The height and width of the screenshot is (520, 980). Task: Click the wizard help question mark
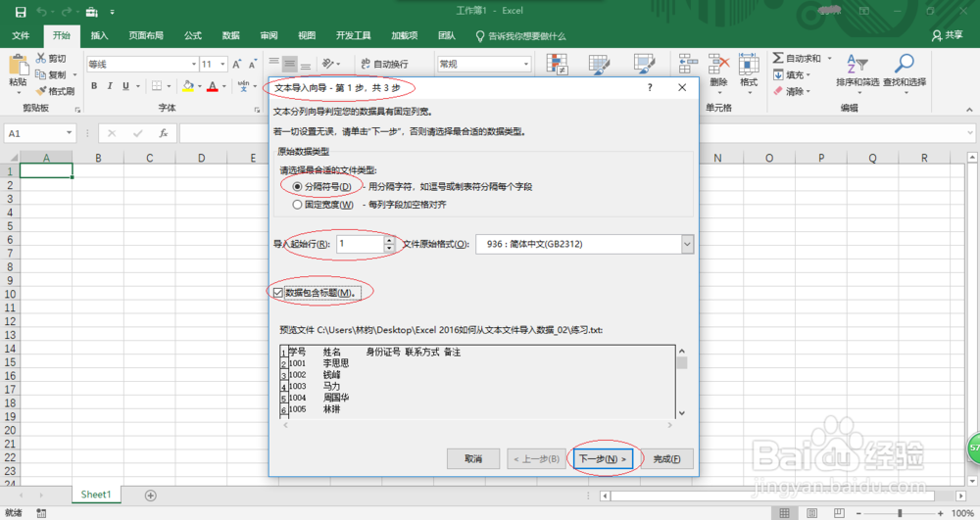(650, 87)
